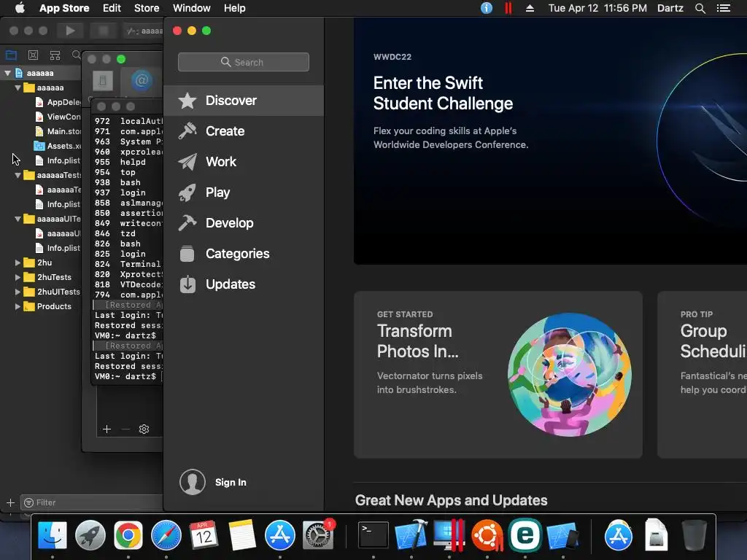The height and width of the screenshot is (560, 747).
Task: Collapse the aaaaaaUITests folder in Xcode
Action: click(18, 219)
